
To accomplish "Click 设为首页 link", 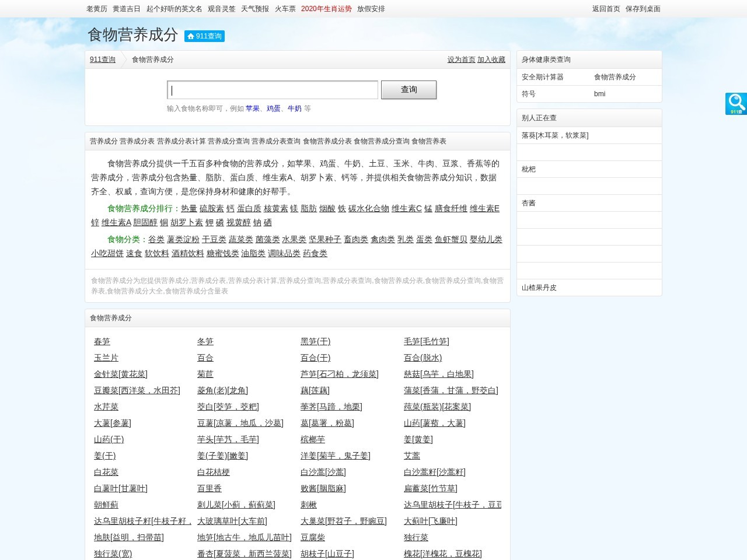I will coord(462,60).
